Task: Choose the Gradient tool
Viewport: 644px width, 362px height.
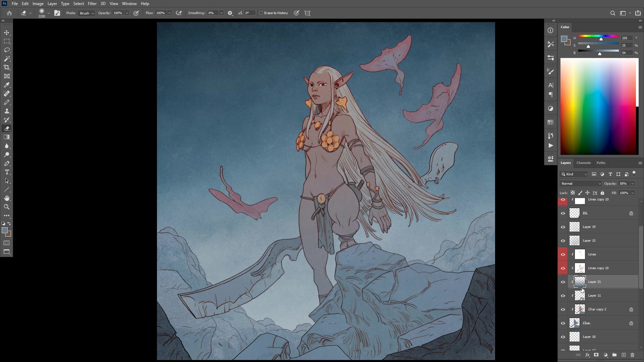Action: pyautogui.click(x=7, y=137)
